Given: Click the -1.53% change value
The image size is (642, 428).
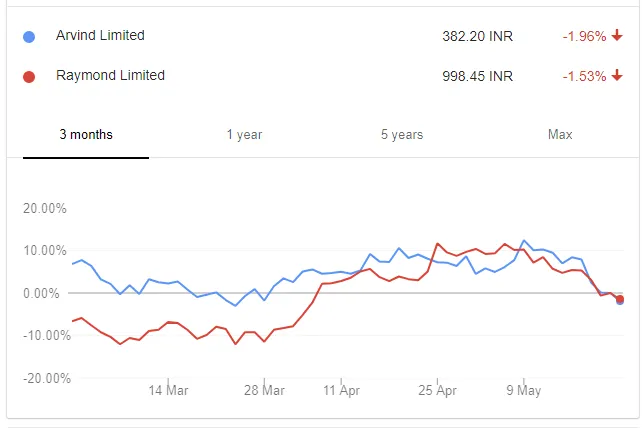Looking at the screenshot, I should coord(584,76).
